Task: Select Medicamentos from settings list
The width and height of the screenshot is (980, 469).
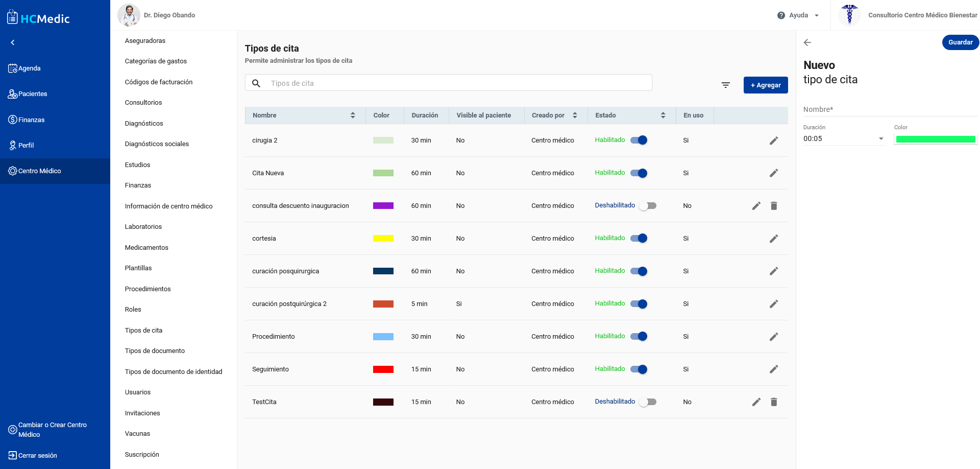Action: [146, 248]
